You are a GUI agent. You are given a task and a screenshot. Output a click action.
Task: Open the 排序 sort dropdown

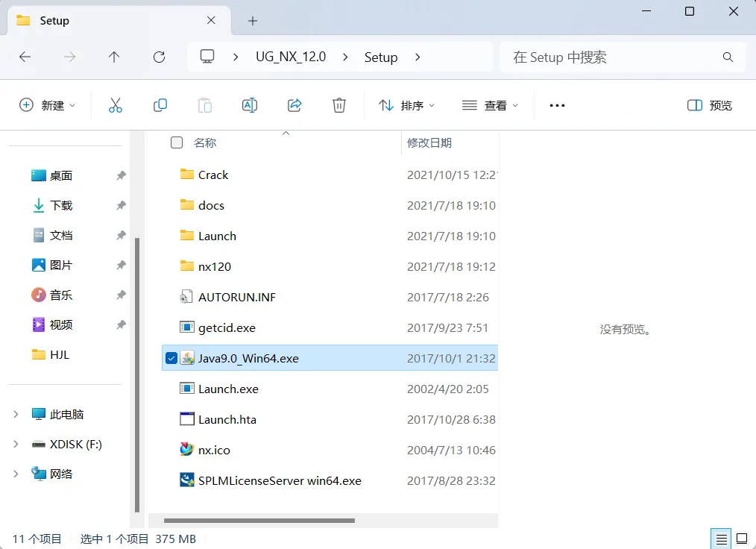coord(406,105)
